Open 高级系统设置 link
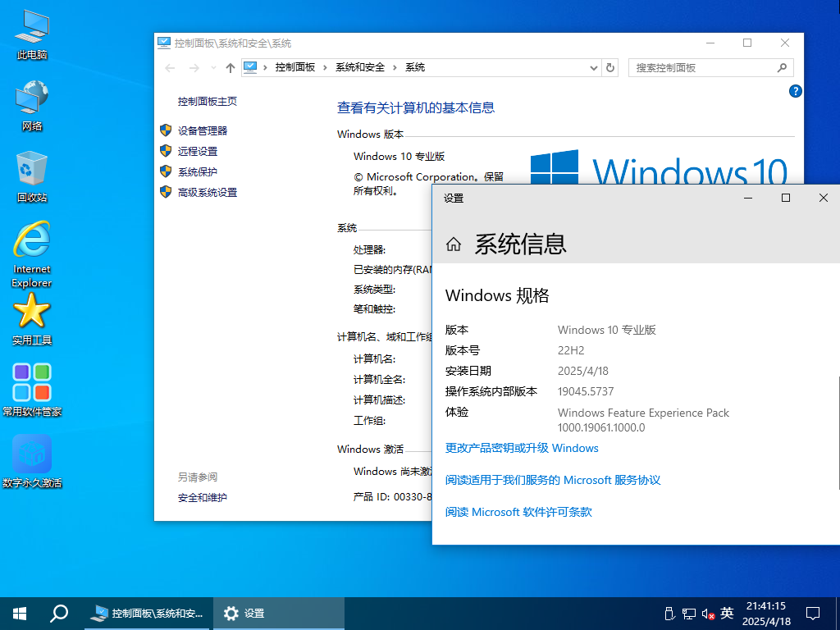This screenshot has width=840, height=630. 208,192
